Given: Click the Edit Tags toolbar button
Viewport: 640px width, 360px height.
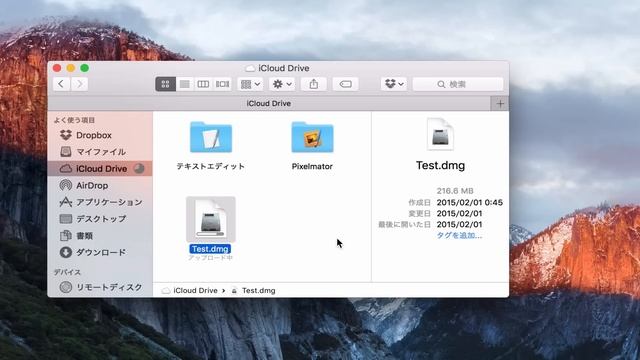Looking at the screenshot, I should point(345,84).
